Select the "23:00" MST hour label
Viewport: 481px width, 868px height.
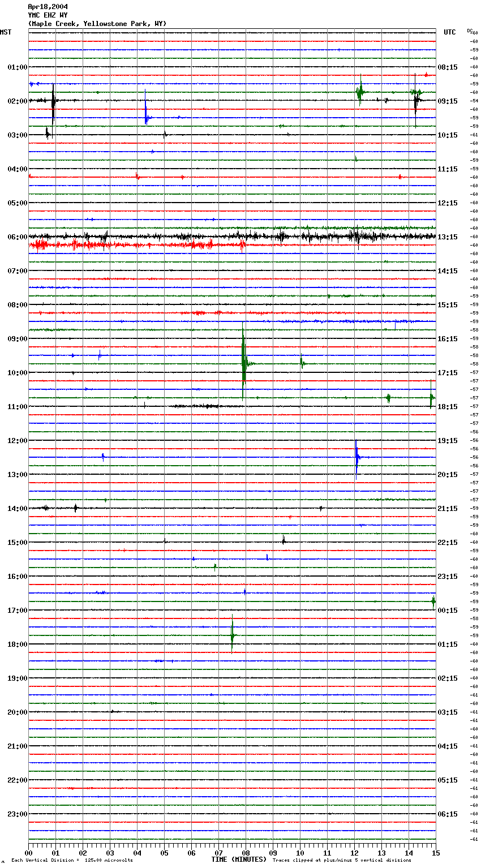pyautogui.click(x=18, y=814)
